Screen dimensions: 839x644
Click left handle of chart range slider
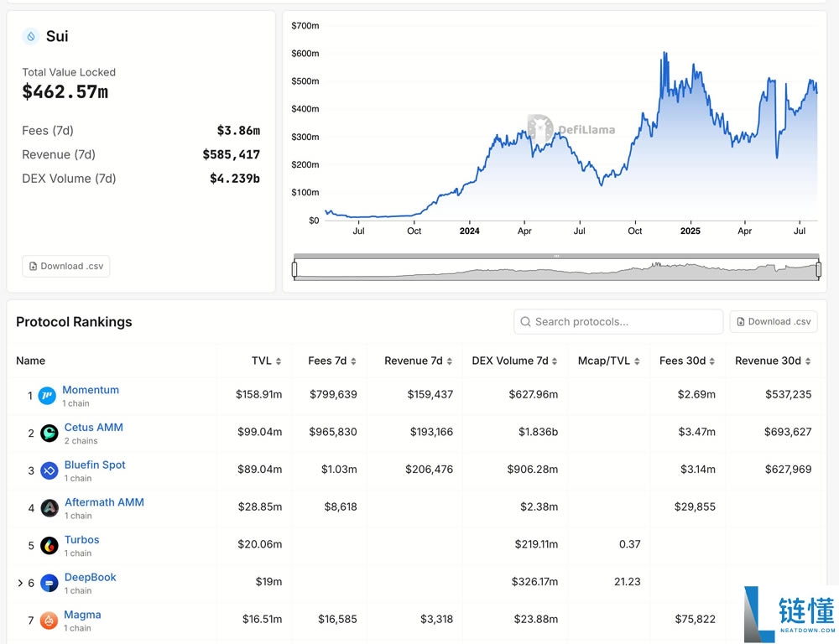click(x=294, y=269)
